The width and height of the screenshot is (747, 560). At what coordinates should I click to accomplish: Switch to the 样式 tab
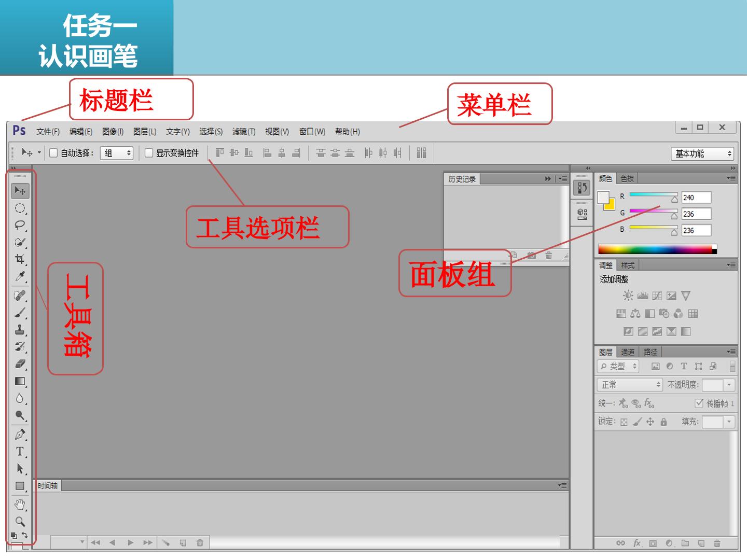click(628, 265)
